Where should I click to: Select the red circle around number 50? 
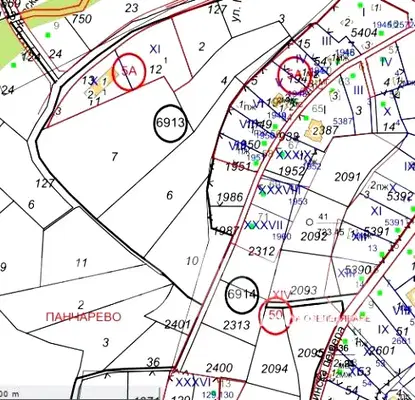coord(275,315)
